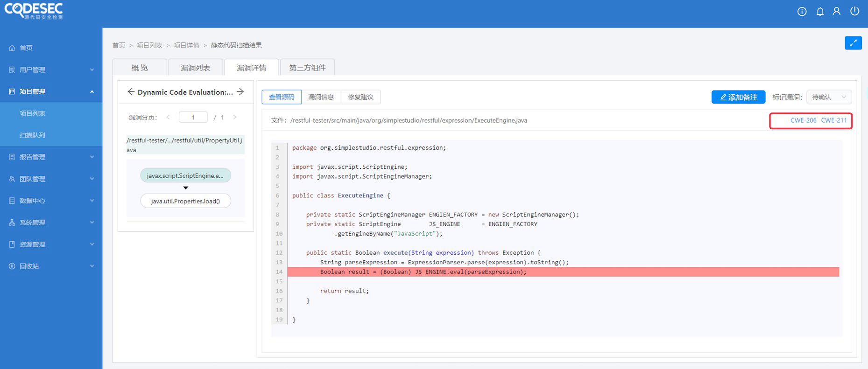Open the 标记漏洞 待确认 dropdown

[x=829, y=97]
